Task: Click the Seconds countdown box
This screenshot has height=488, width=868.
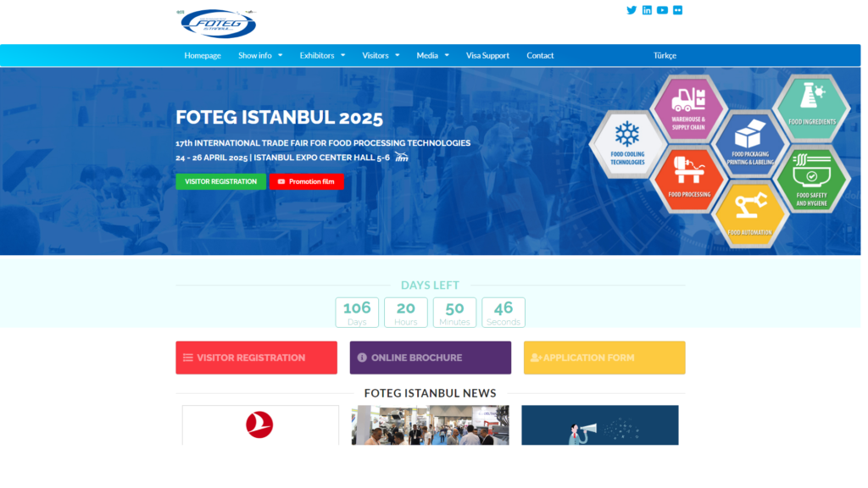Action: tap(504, 313)
